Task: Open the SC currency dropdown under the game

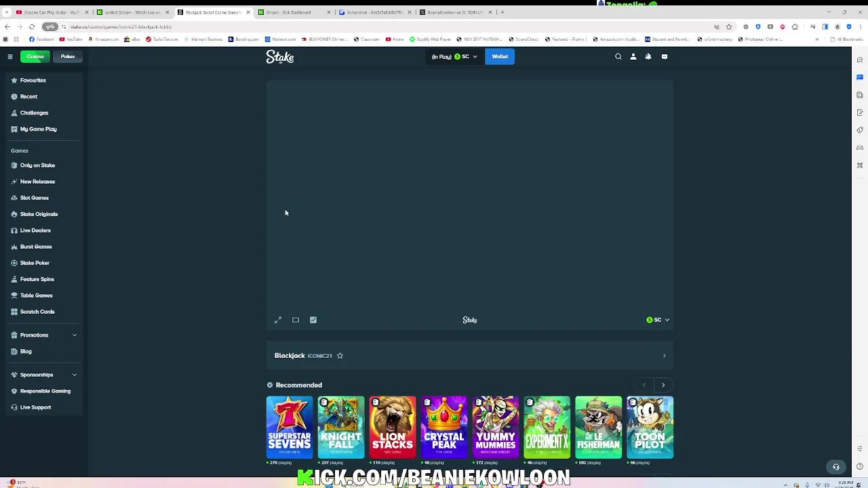Action: pyautogui.click(x=658, y=320)
